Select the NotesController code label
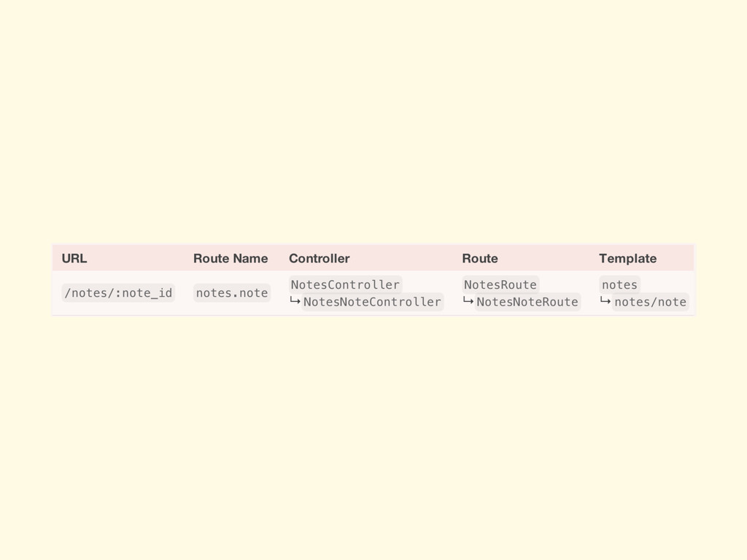 click(345, 284)
